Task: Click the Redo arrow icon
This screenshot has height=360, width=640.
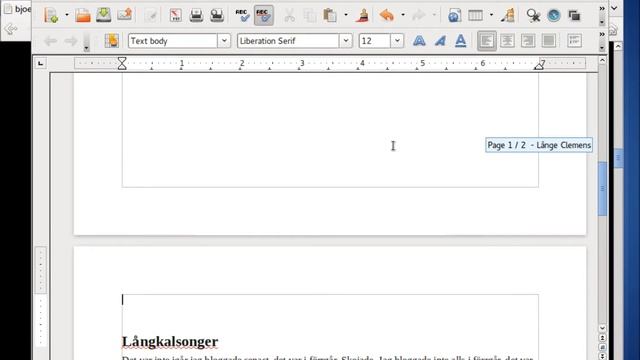Action: [x=419, y=16]
